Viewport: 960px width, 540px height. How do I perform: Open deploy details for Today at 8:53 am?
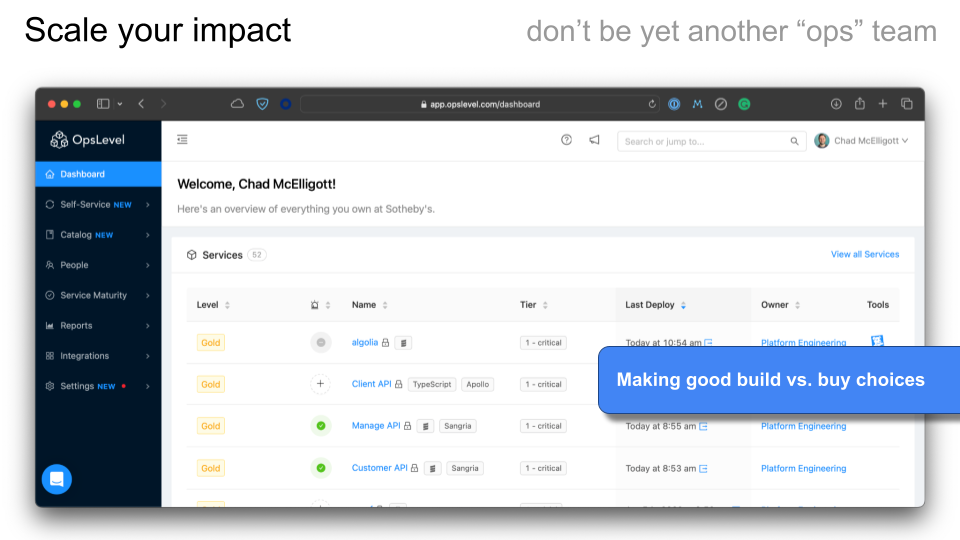point(703,468)
